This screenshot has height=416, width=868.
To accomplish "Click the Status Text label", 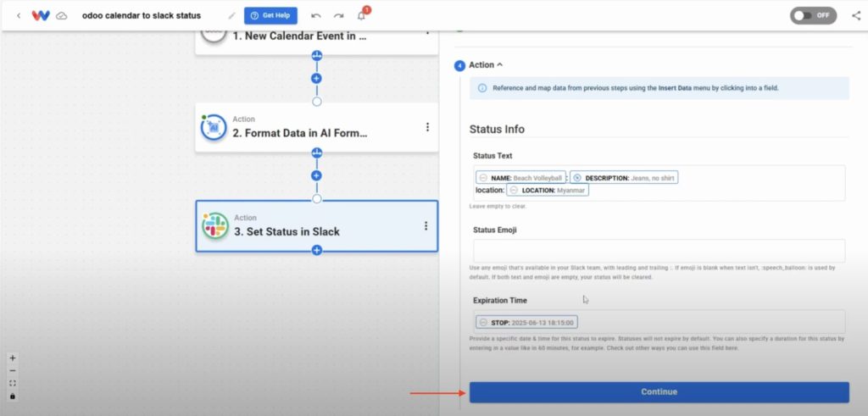I will [x=492, y=156].
